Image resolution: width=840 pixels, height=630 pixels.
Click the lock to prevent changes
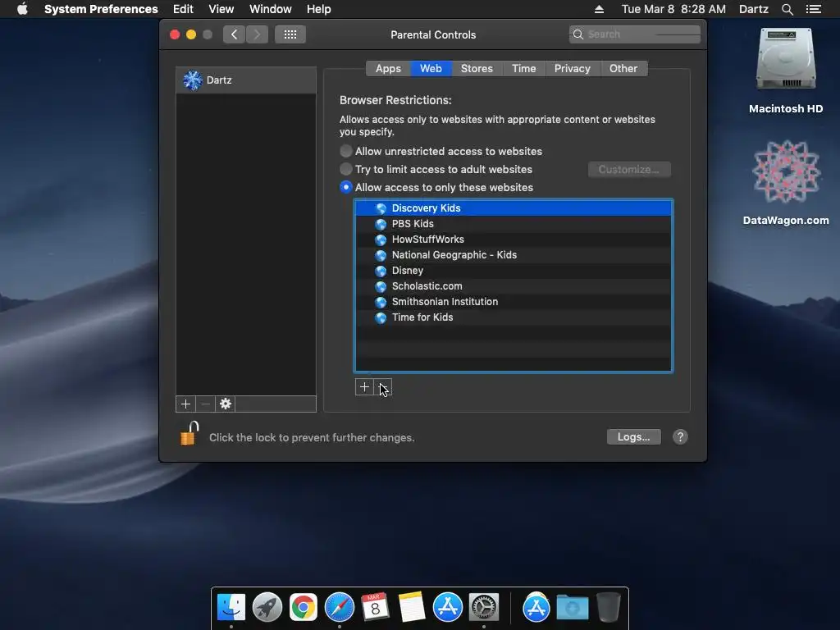point(189,433)
